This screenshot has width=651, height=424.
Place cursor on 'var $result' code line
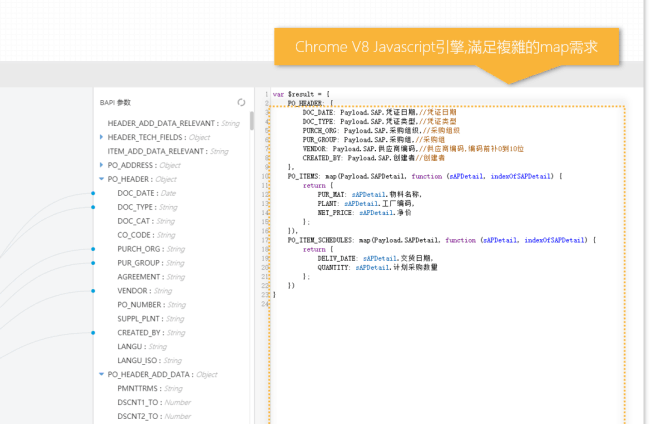(x=301, y=94)
